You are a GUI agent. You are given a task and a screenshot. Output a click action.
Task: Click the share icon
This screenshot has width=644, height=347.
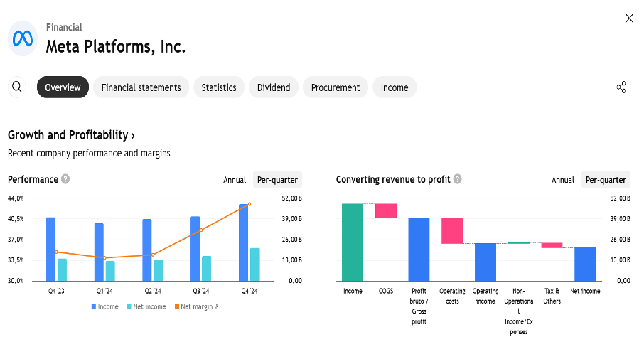pos(621,87)
